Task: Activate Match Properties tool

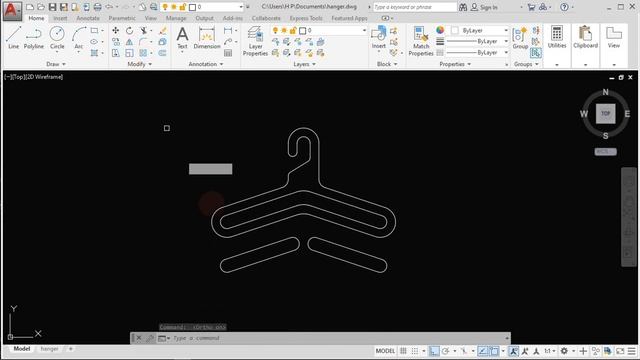Action: pyautogui.click(x=420, y=41)
